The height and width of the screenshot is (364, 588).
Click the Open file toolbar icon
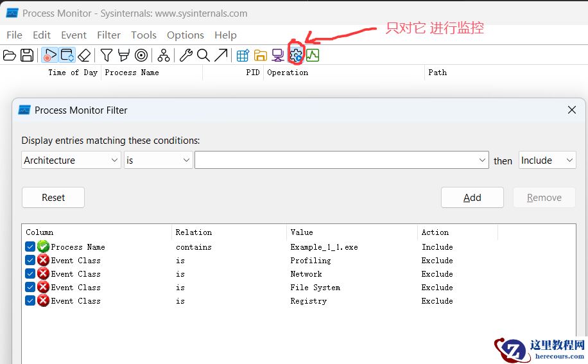point(10,56)
